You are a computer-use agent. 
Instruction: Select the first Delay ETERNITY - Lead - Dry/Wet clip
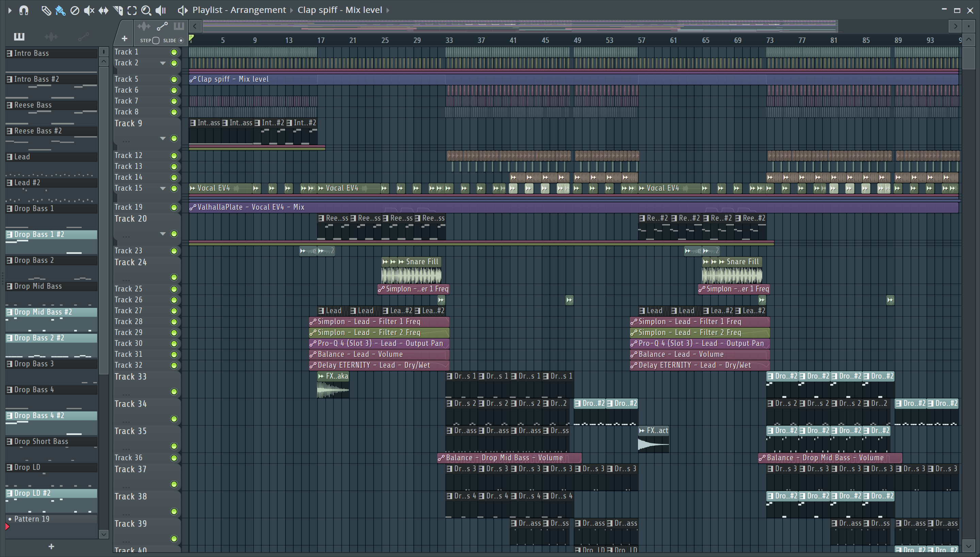[379, 365]
